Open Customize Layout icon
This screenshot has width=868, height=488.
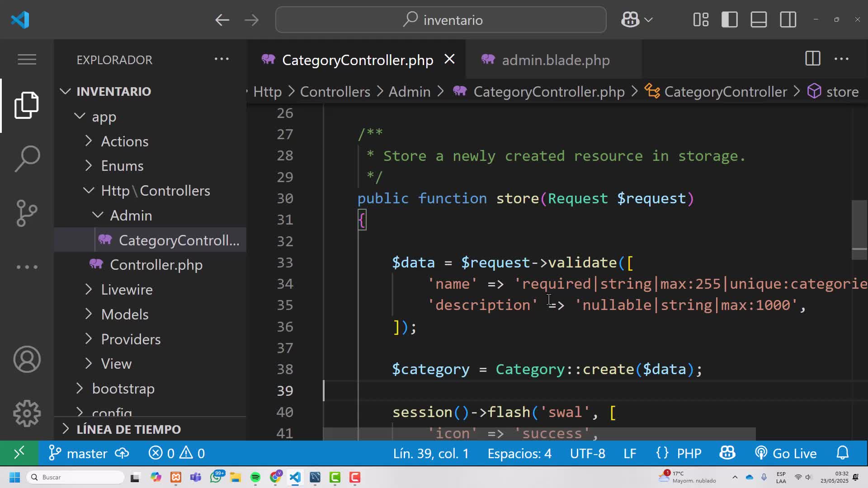[701, 19]
